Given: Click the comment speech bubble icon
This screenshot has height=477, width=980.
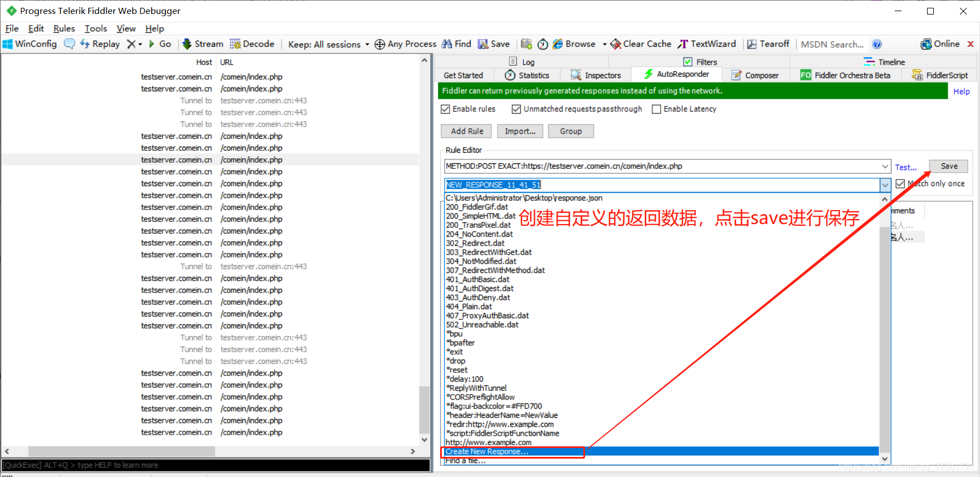Looking at the screenshot, I should pos(69,44).
